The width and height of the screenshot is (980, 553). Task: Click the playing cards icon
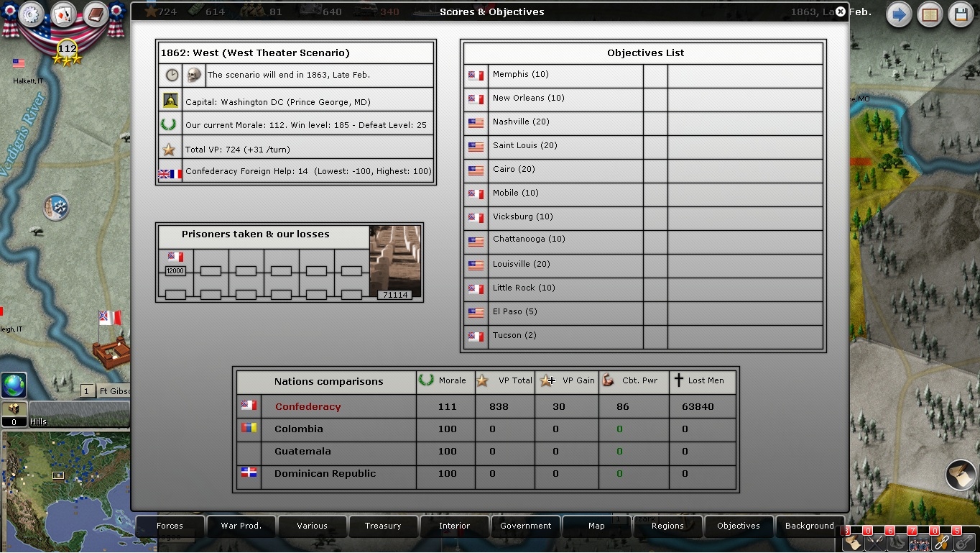coord(63,14)
